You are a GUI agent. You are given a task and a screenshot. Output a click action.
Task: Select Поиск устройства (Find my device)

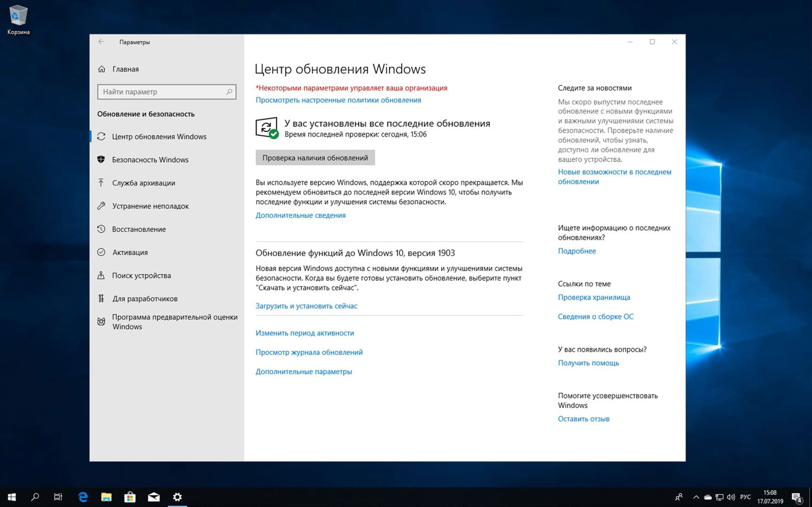pyautogui.click(x=141, y=275)
